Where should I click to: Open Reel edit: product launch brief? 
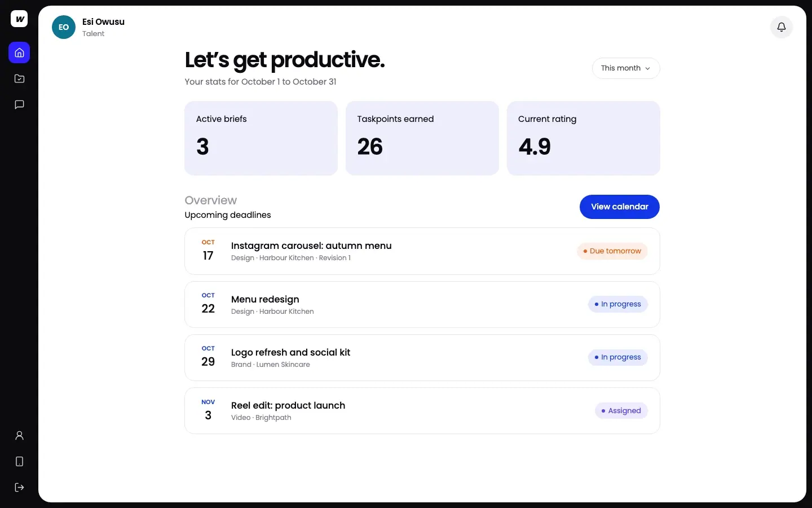coord(422,410)
